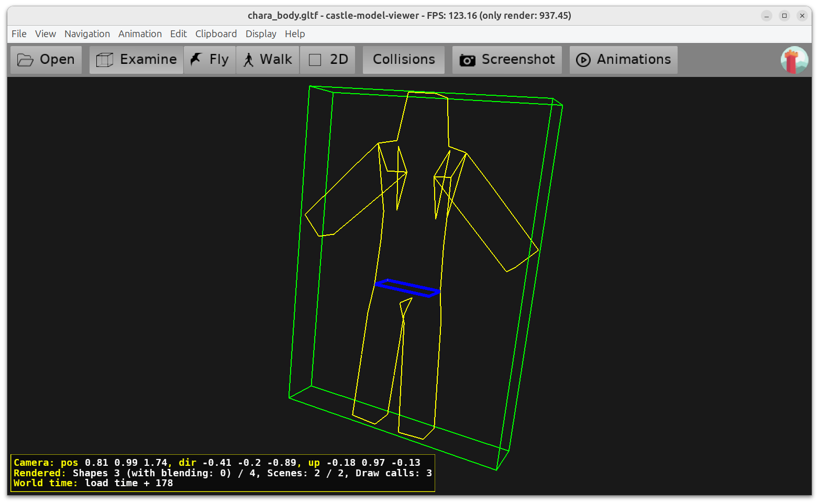Open the Help menu
The height and width of the screenshot is (504, 819).
[x=295, y=33]
